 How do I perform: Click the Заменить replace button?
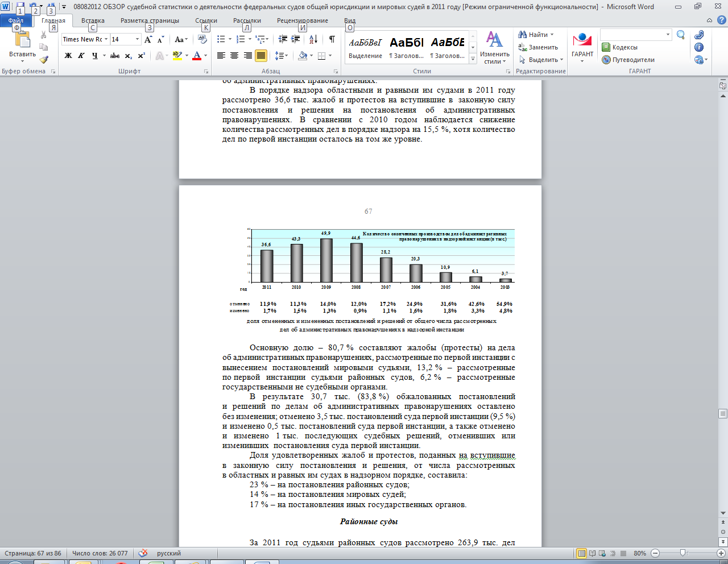538,47
